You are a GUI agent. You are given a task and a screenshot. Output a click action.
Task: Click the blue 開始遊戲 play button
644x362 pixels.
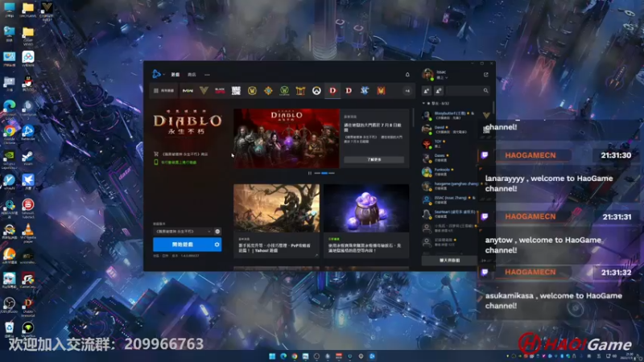point(183,245)
